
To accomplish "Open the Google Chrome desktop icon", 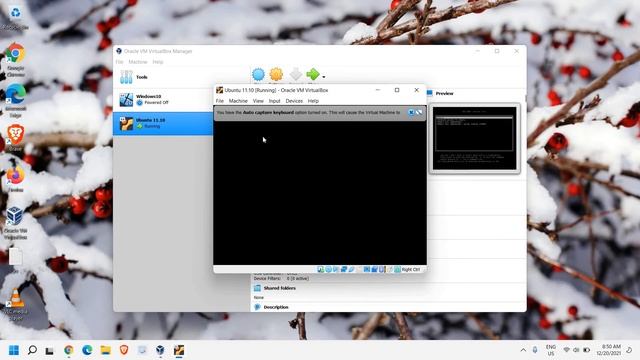I will point(16,59).
